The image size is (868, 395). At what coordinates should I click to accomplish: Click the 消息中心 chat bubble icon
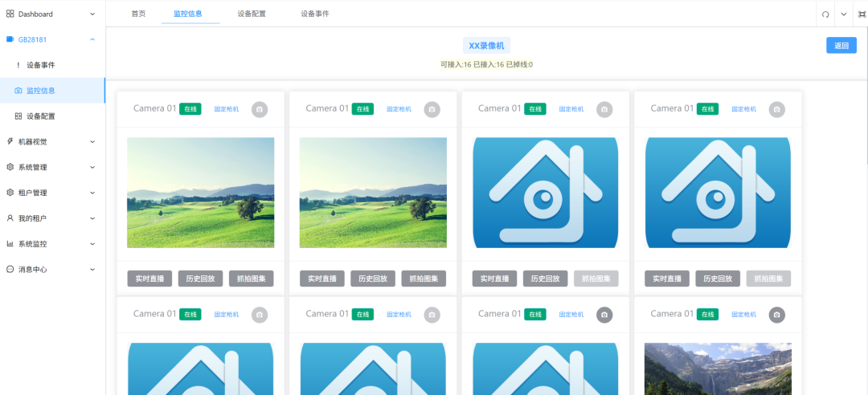coord(10,270)
